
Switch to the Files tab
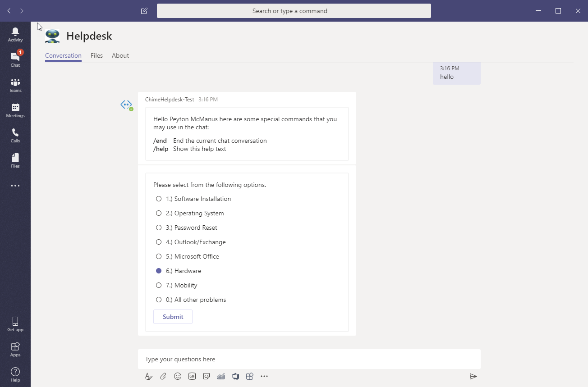pyautogui.click(x=96, y=55)
